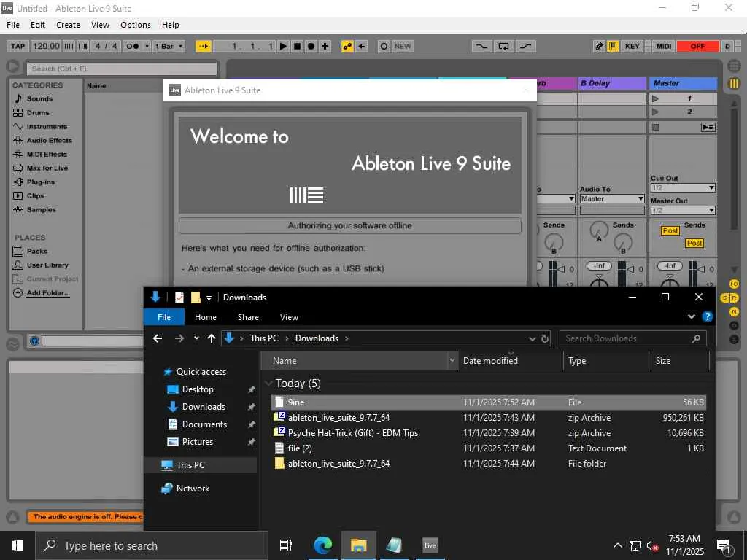747x560 pixels.
Task: Collapse the Today group
Action: [268, 384]
